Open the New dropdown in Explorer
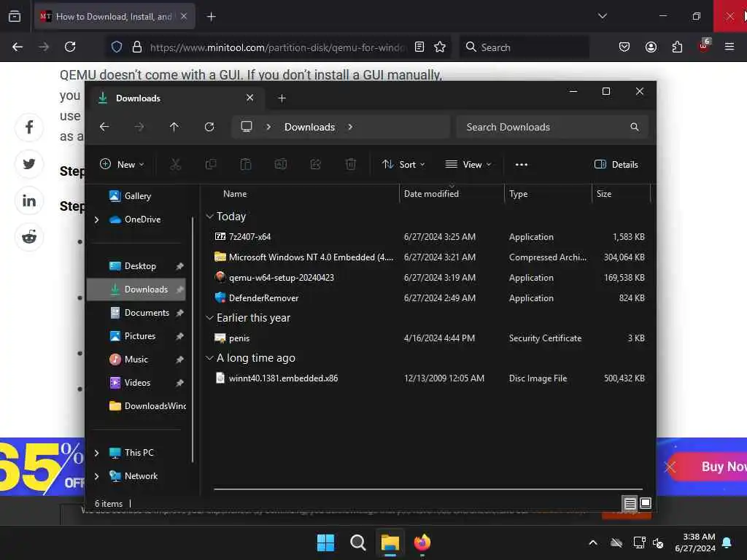The image size is (747, 560). click(122, 164)
